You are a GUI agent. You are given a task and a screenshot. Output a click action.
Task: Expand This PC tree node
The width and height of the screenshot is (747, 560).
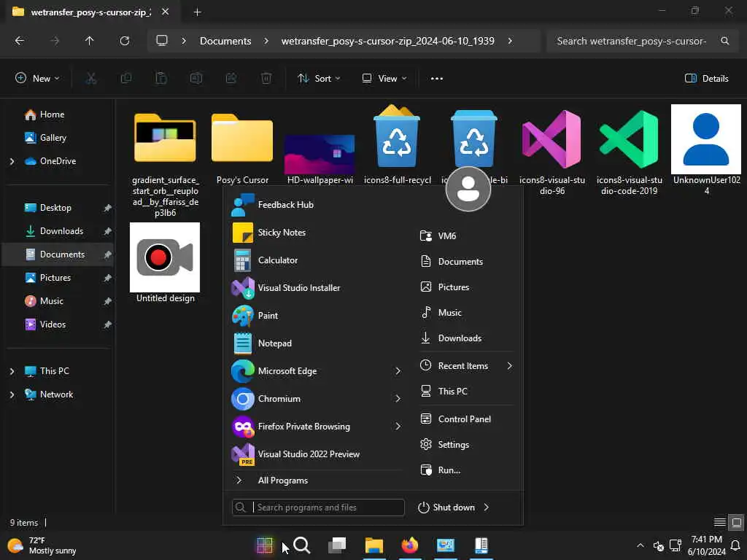[12, 371]
